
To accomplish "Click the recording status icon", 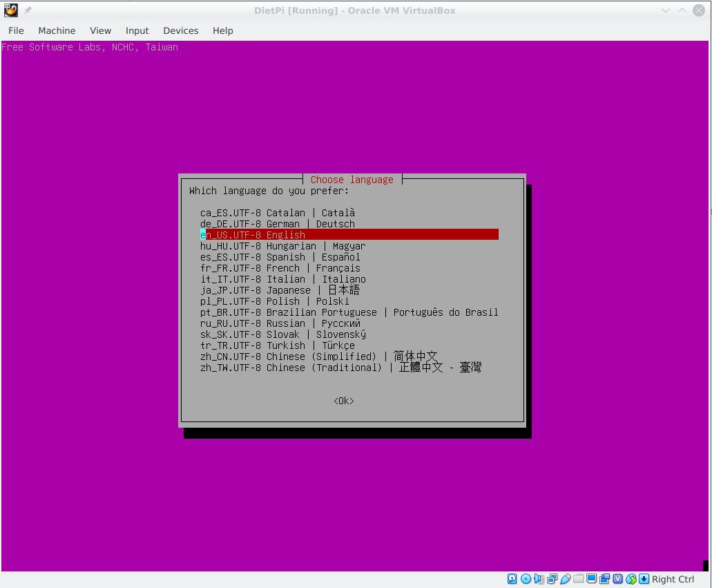I will pos(605,578).
